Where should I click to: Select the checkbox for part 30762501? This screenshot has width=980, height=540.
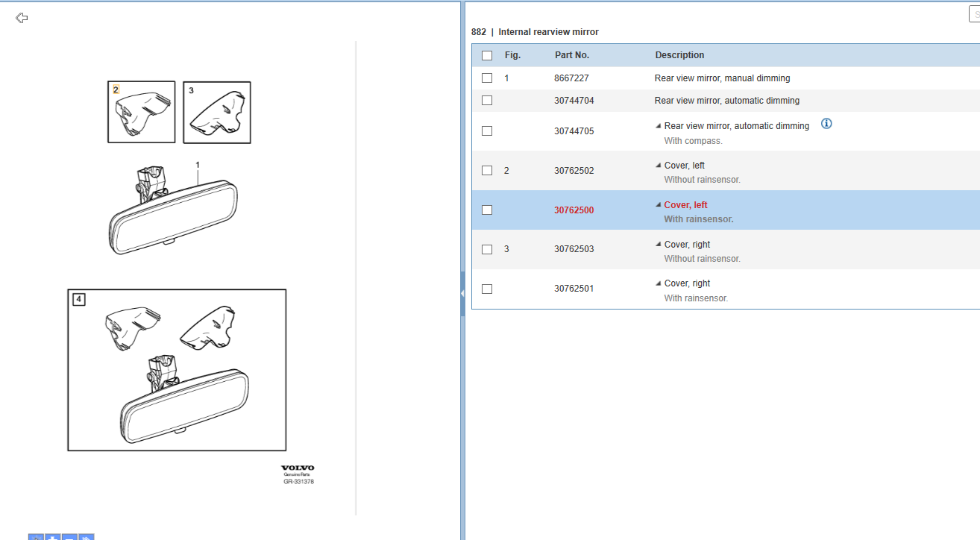(x=487, y=289)
